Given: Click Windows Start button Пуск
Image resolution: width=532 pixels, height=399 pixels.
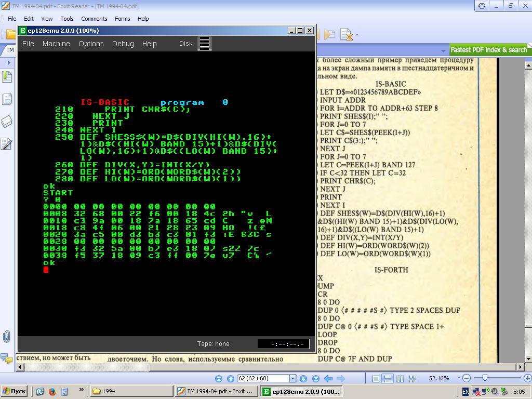Looking at the screenshot, I should (14, 391).
